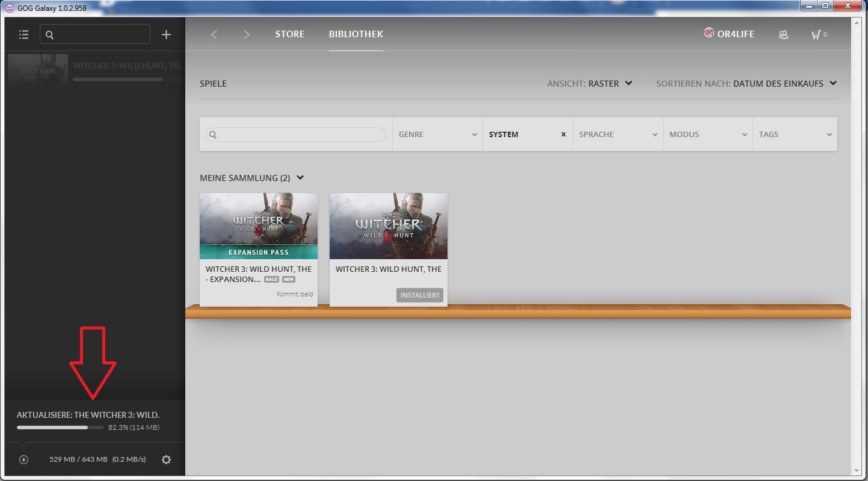
Task: Switch to the Store tab
Action: tap(290, 34)
